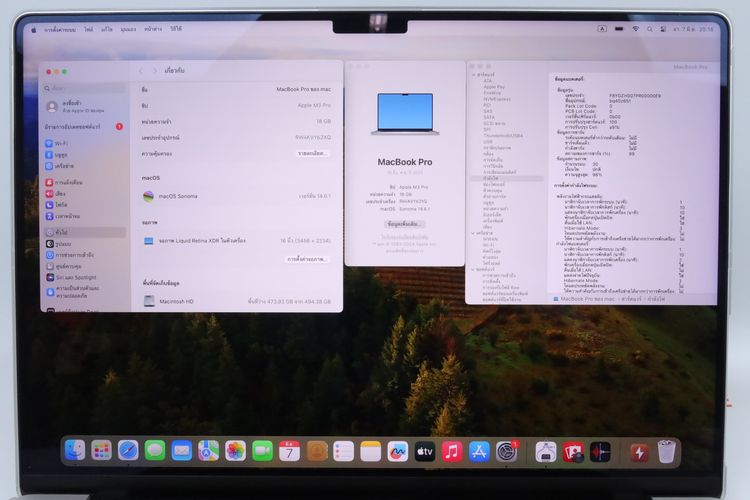This screenshot has height=500, width=750.
Task: Open the Apple TV app in the Dock
Action: [x=425, y=451]
